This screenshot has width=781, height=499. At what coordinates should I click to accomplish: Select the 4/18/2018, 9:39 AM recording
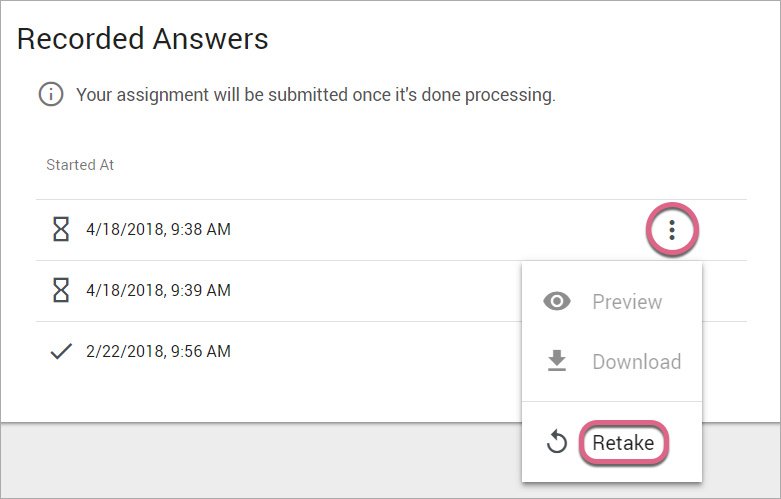click(158, 290)
